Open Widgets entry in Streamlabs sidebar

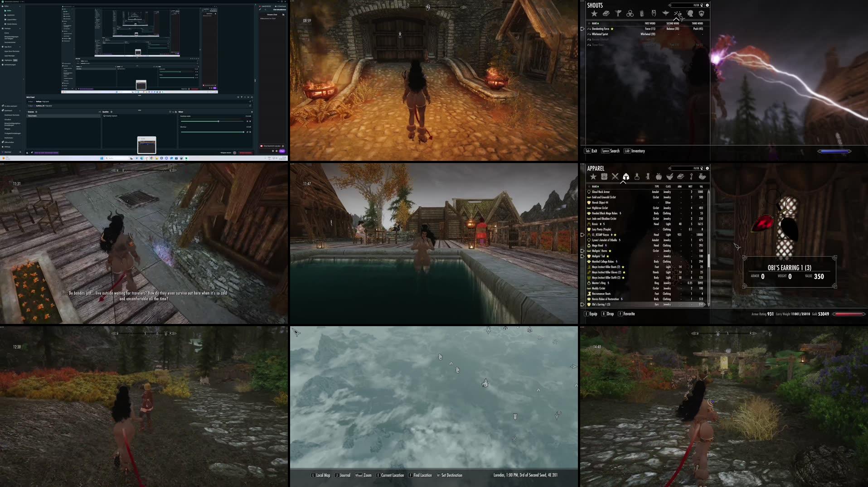click(7, 129)
